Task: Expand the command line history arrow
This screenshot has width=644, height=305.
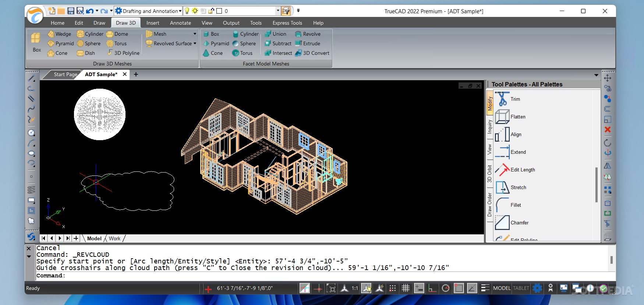Action: (29, 256)
